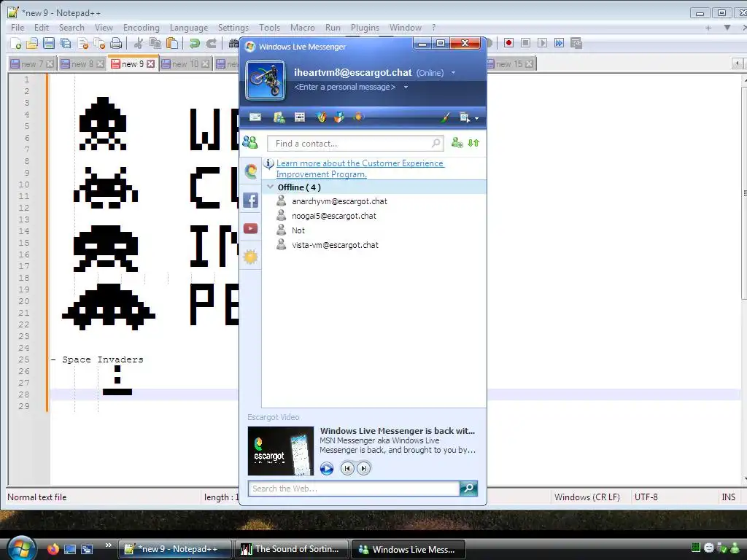
Task: Click the green arrows sort contacts icon
Action: coord(473,143)
